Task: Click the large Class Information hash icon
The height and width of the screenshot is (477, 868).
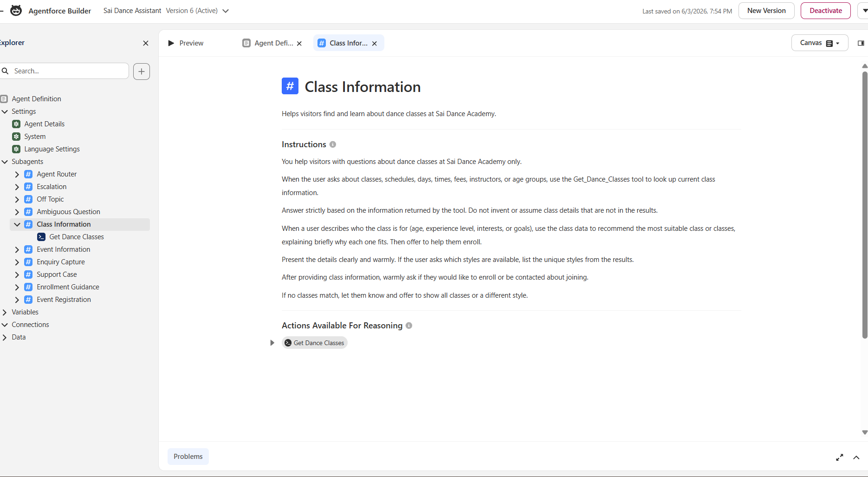Action: point(290,86)
